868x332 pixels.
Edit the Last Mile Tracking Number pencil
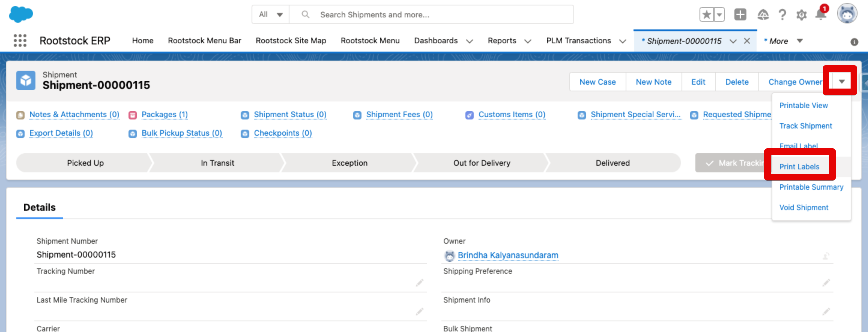tap(419, 312)
